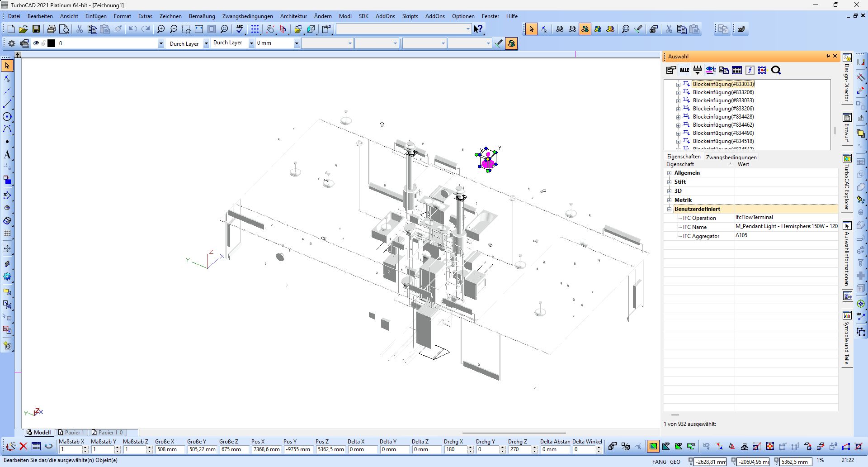Open the layer name dropdown showing 0

pos(161,43)
